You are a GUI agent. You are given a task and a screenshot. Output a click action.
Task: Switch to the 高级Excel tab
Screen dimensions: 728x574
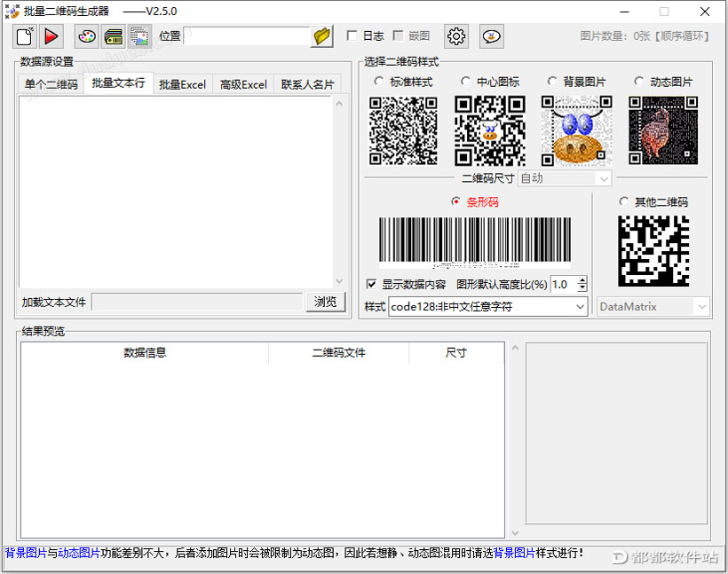click(243, 84)
